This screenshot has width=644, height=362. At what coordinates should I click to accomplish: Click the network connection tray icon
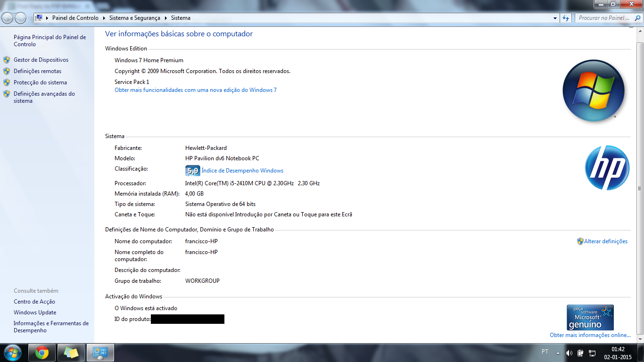592,353
